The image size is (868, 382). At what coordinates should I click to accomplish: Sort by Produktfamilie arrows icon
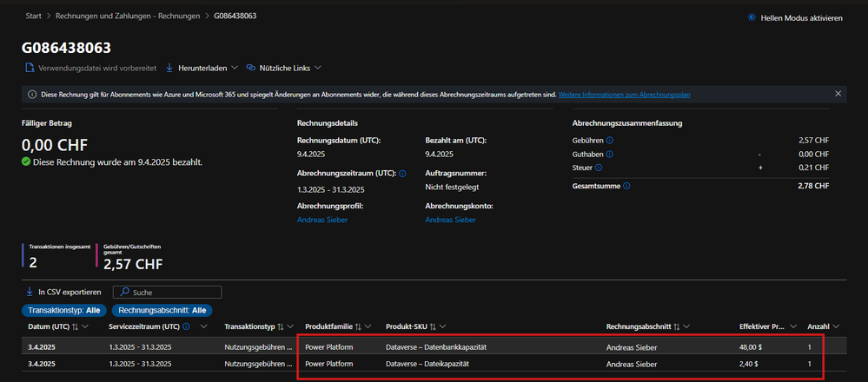(358, 326)
